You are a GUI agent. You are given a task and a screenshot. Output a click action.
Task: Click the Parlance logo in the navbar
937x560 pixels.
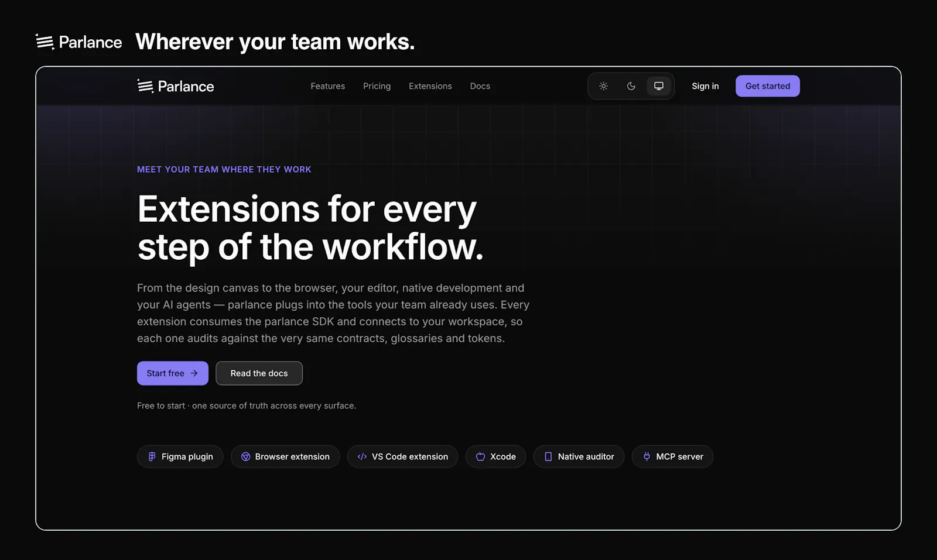pos(176,86)
